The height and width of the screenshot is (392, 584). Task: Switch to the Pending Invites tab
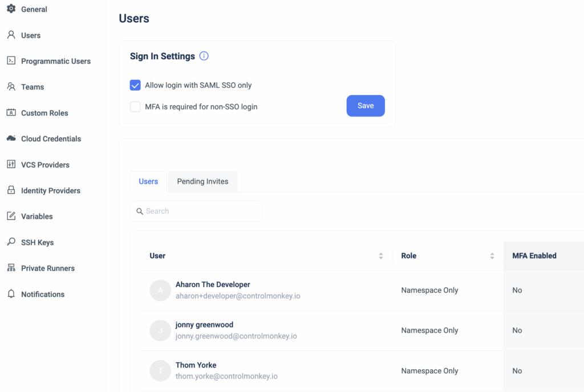(x=202, y=182)
